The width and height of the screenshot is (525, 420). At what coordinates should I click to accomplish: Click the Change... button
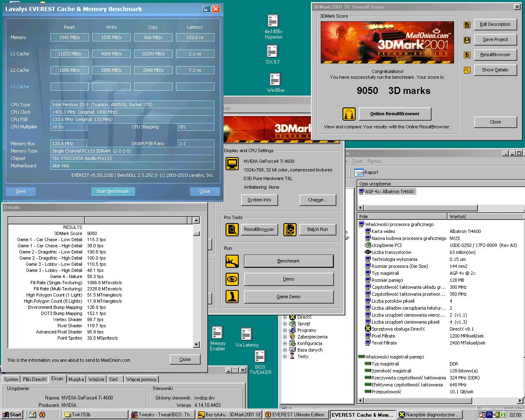317,200
